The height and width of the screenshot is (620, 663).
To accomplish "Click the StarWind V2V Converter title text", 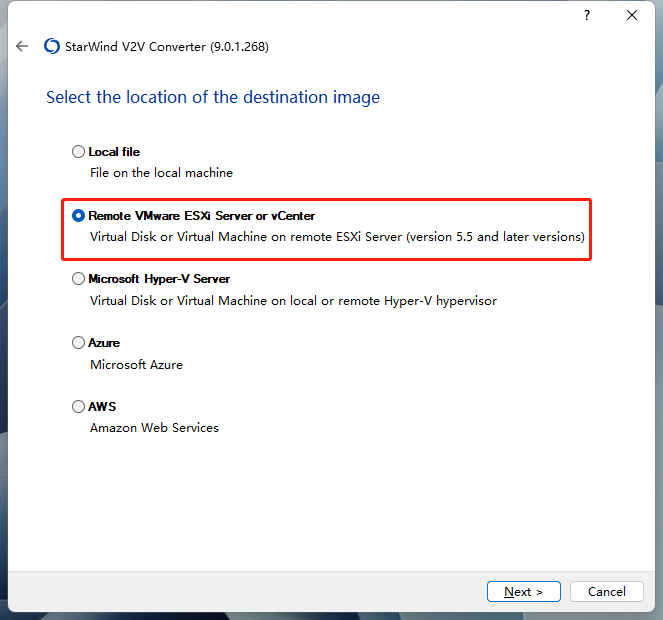I will click(168, 46).
